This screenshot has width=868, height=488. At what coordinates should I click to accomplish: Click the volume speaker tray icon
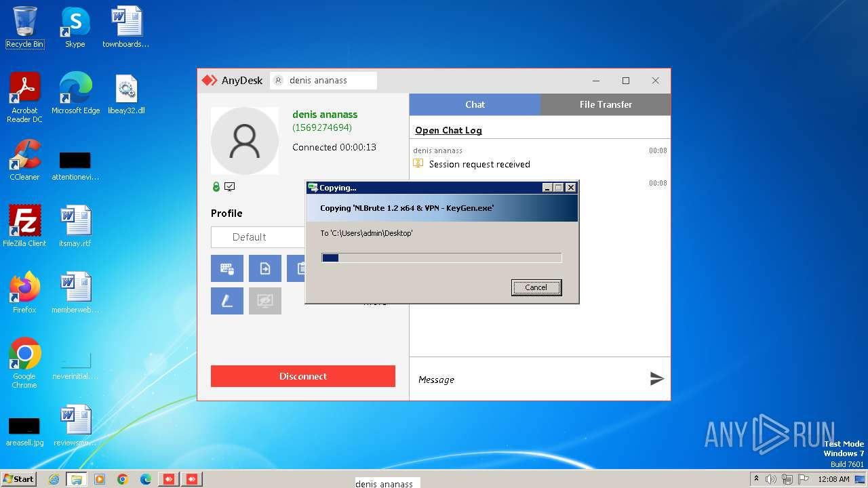point(771,479)
